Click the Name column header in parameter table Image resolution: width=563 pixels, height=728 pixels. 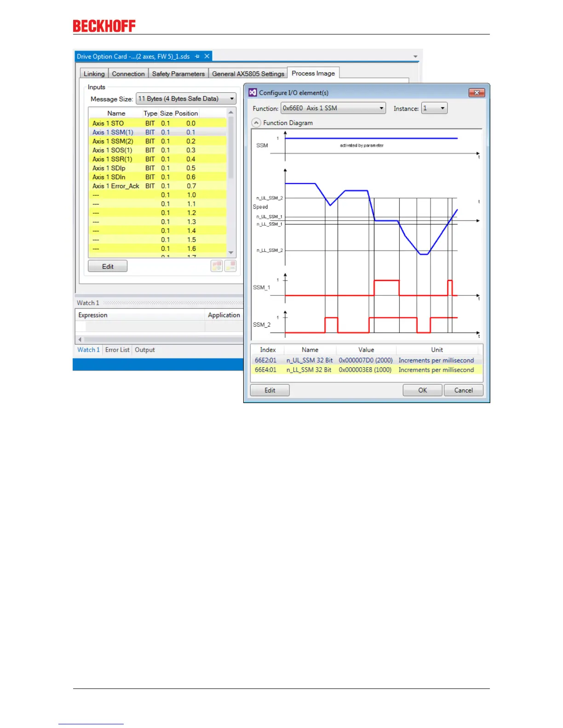point(310,350)
